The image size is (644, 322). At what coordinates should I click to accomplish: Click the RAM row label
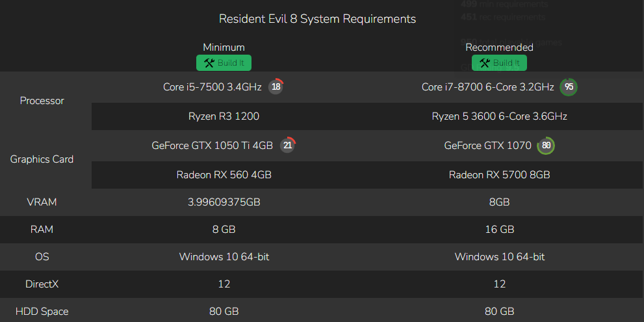point(42,230)
